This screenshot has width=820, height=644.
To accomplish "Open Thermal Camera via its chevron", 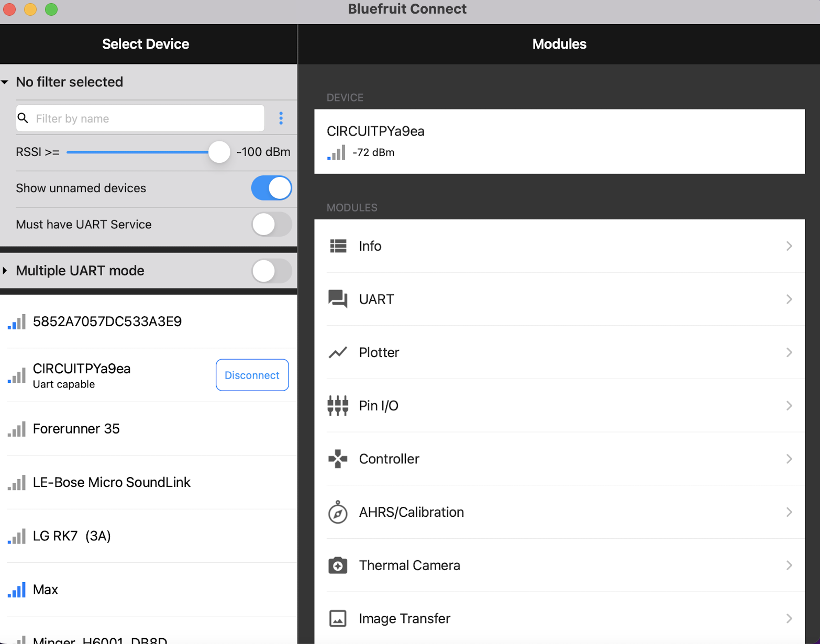I will point(789,565).
